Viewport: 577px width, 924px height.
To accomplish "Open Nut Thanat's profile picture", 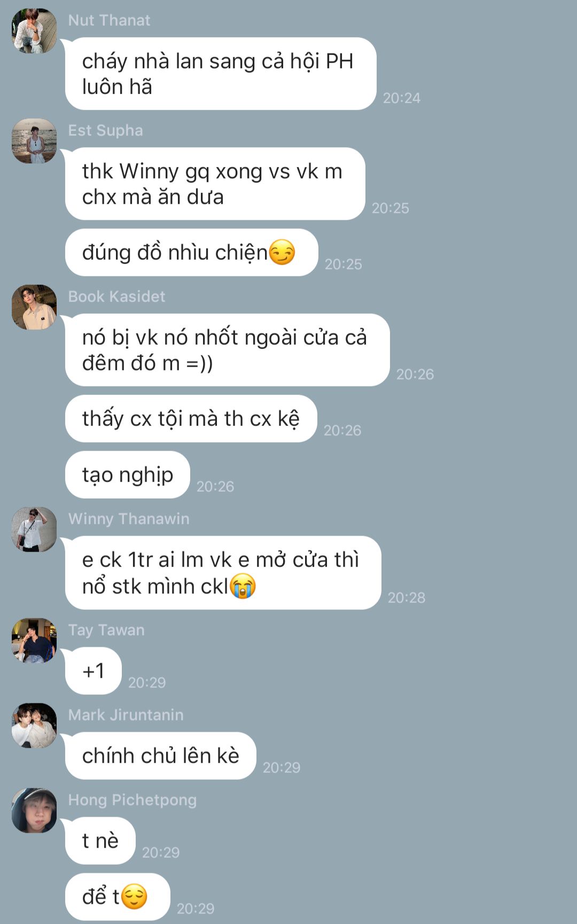I will [34, 31].
